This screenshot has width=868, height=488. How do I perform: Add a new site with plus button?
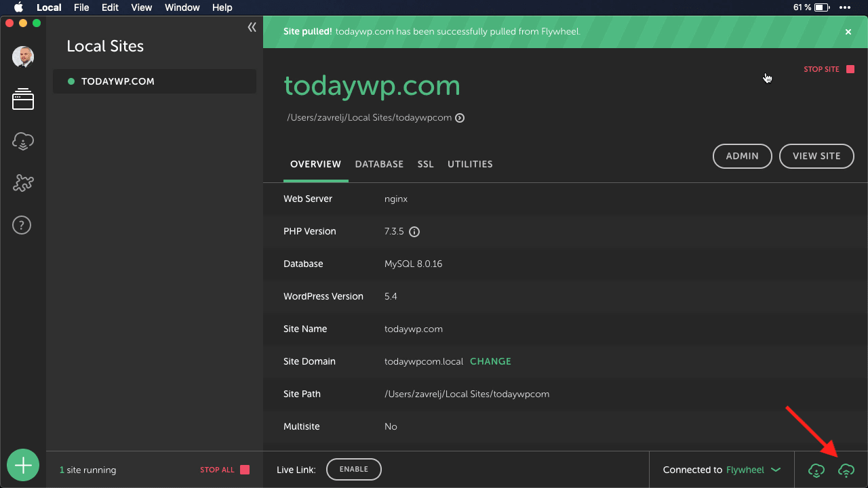(23, 466)
